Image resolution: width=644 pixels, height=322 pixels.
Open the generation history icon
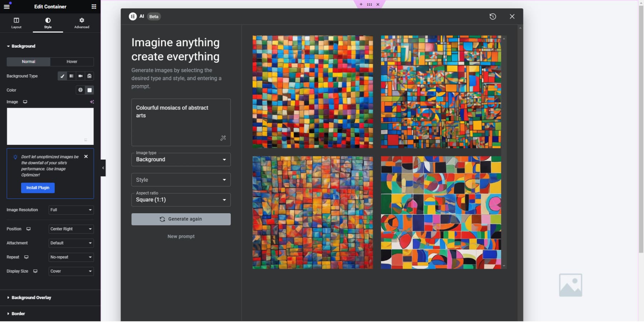click(x=493, y=16)
